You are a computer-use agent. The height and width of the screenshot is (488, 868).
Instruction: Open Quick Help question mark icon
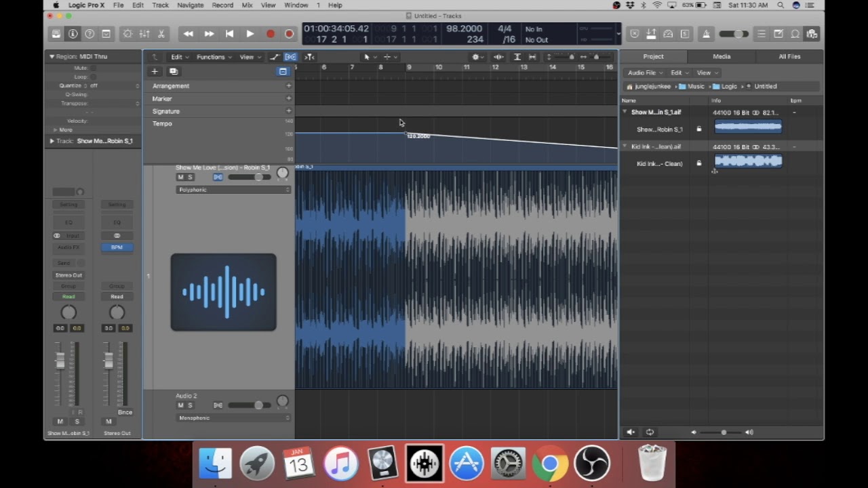point(90,34)
